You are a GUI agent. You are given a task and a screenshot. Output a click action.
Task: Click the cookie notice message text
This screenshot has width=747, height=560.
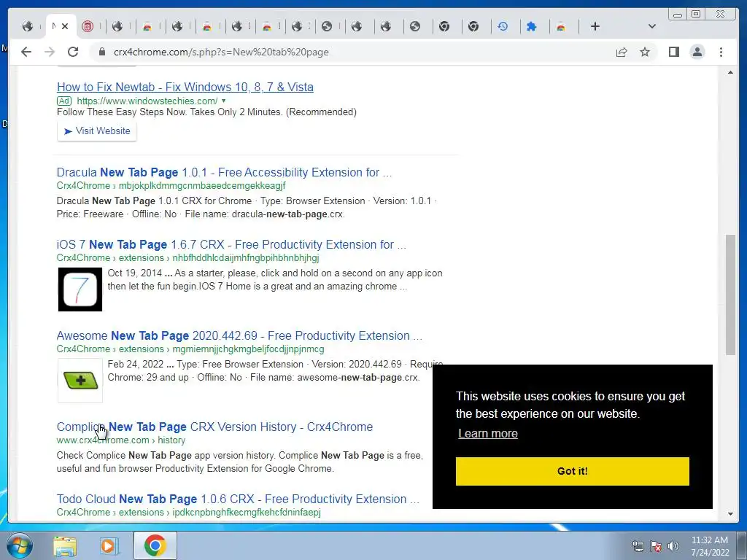(570, 405)
